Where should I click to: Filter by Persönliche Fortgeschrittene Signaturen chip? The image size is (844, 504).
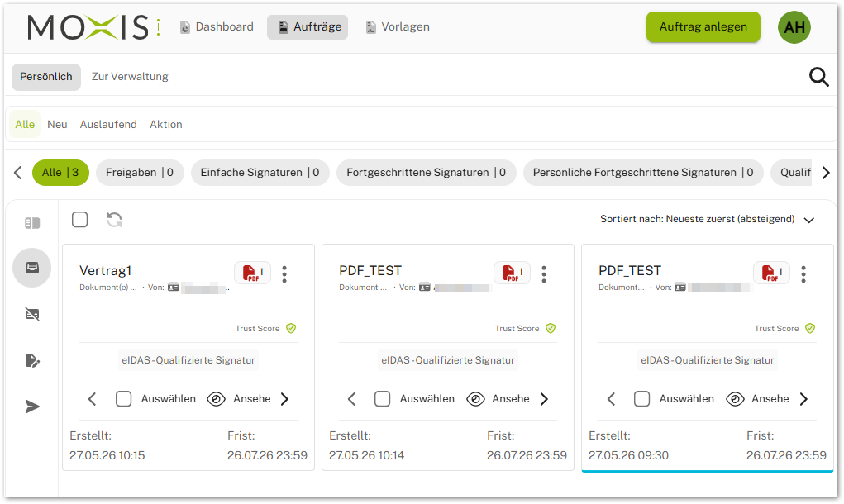(643, 173)
